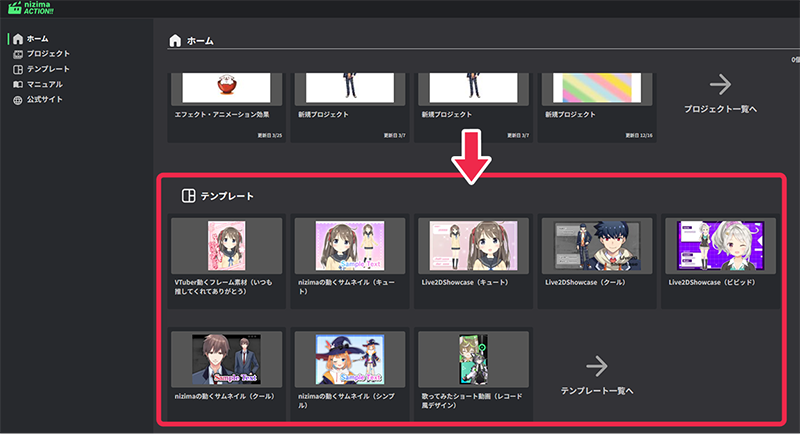Click the arrow icon above テンプレート一覧へ
This screenshot has width=800, height=434.
[x=596, y=366]
